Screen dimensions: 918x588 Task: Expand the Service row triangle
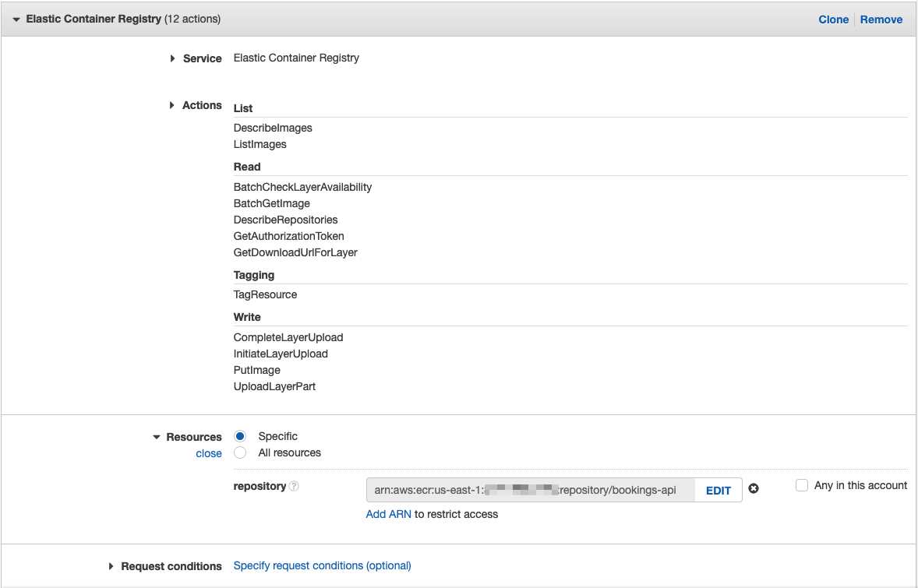click(x=172, y=58)
